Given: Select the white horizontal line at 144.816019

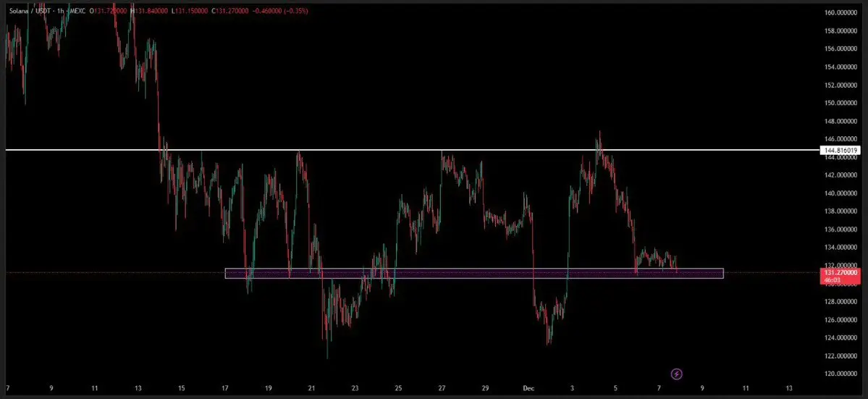Looking at the screenshot, I should coord(413,150).
